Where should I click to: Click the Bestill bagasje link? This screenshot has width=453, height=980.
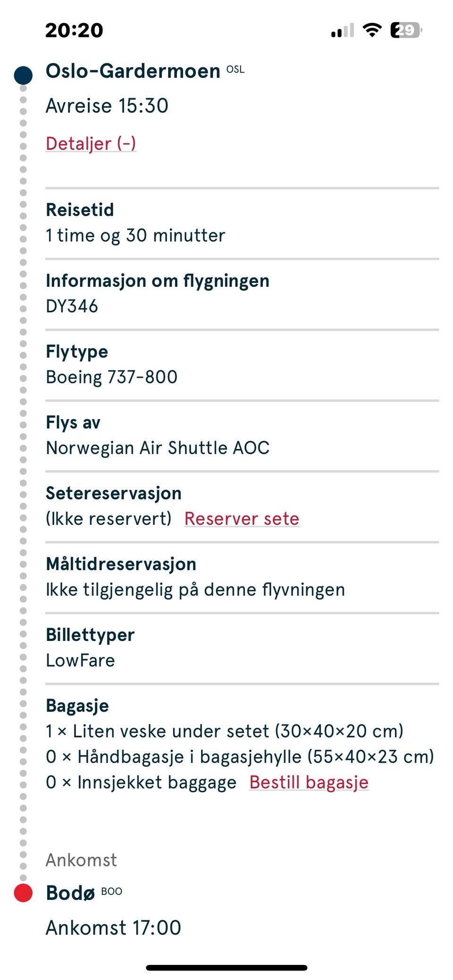309,782
